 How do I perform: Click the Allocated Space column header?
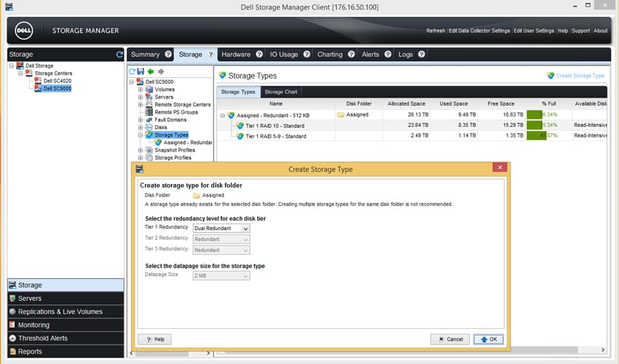tap(406, 103)
